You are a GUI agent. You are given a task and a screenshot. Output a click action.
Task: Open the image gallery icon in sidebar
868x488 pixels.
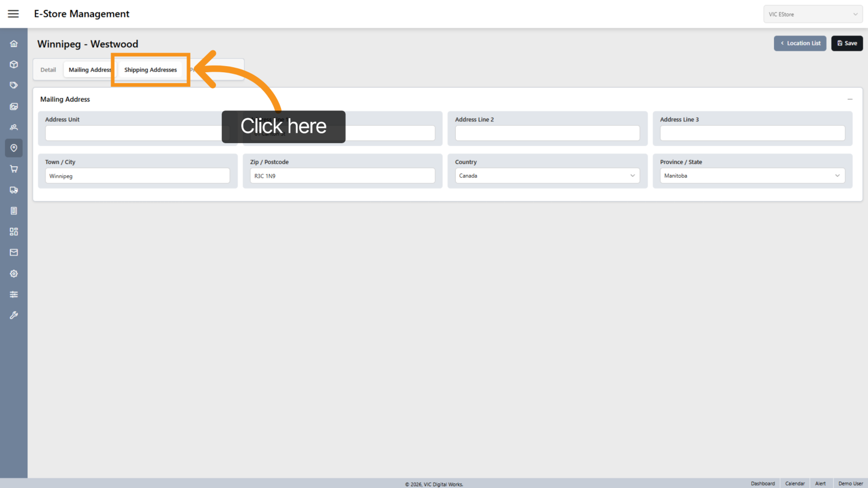click(x=14, y=106)
